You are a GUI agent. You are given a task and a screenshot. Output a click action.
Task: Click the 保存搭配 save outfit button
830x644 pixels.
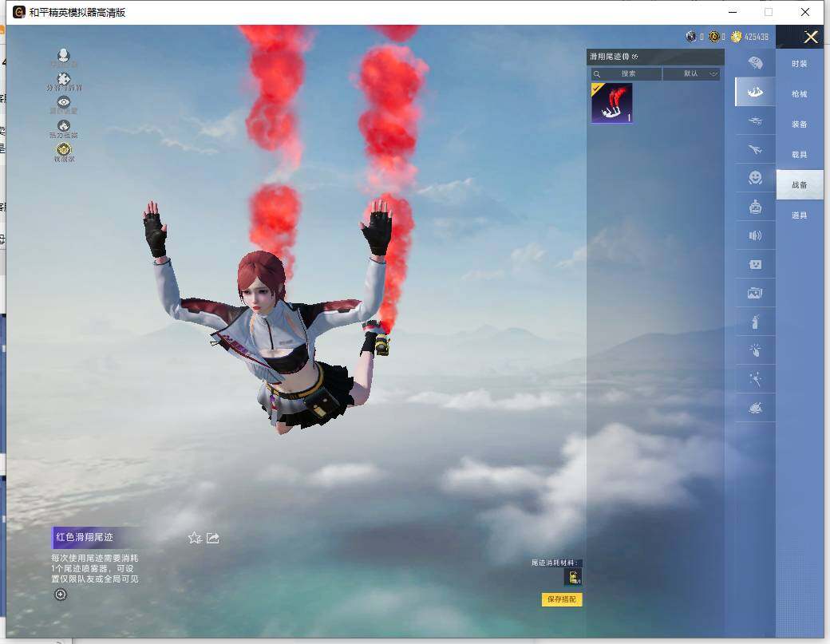click(x=562, y=599)
